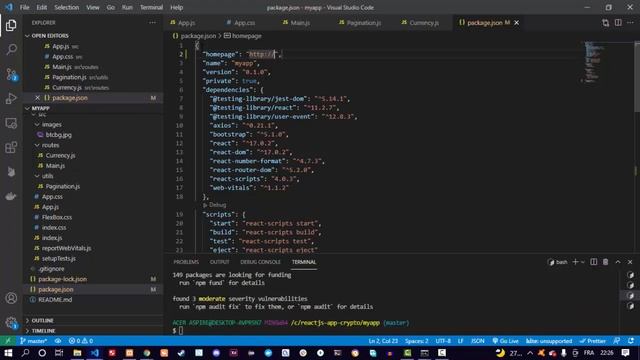Kill the terminal with trash icon
The height and width of the screenshot is (360, 640).
605,262
